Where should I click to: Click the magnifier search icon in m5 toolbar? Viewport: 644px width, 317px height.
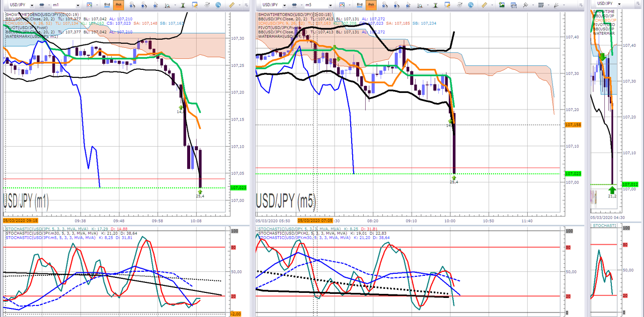pos(420,5)
